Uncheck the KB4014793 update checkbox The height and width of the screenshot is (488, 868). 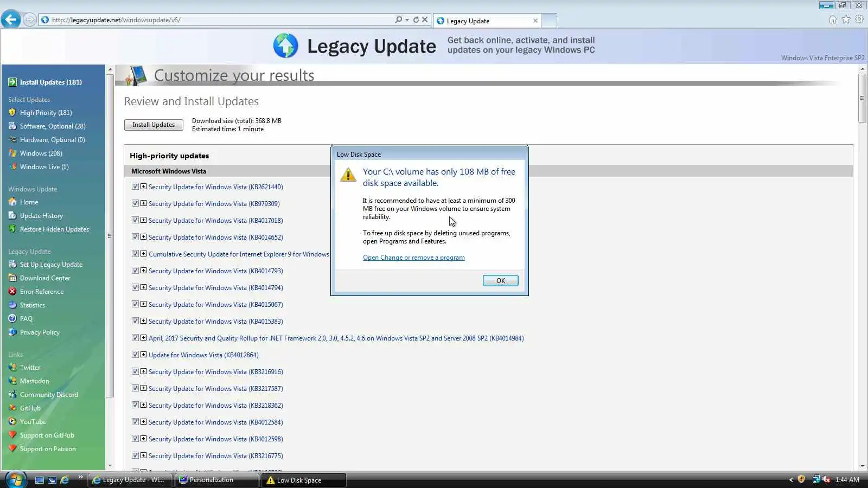point(135,271)
